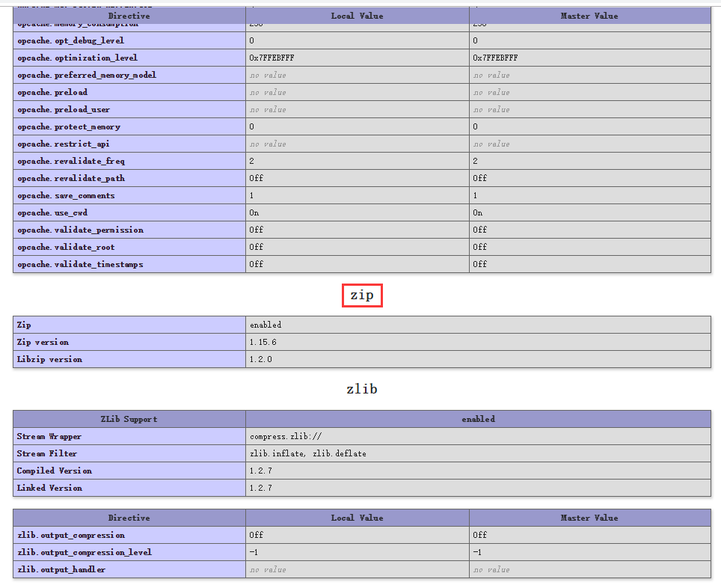721x588 pixels.
Task: Select the opcache.preferred_memory_model directive cell
Action: pyautogui.click(x=86, y=75)
